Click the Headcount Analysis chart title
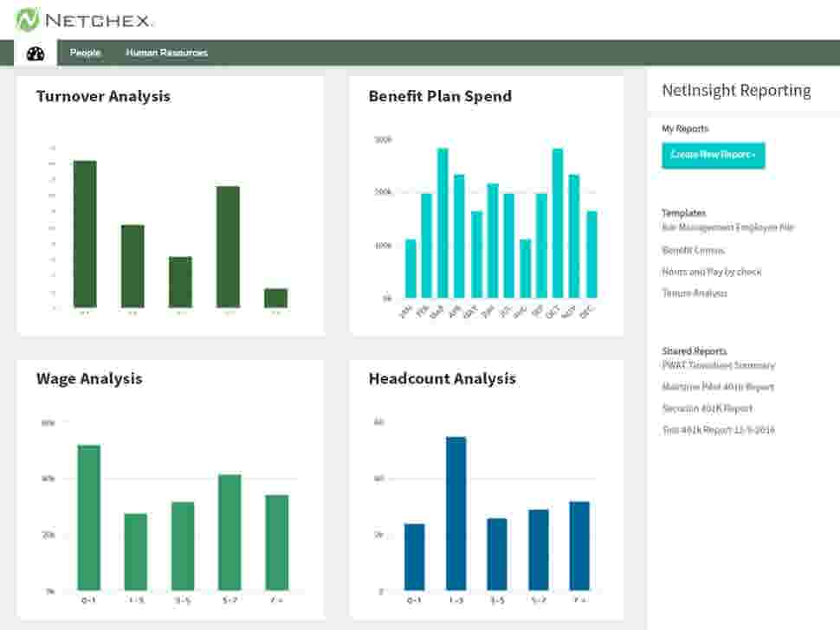 tap(441, 379)
